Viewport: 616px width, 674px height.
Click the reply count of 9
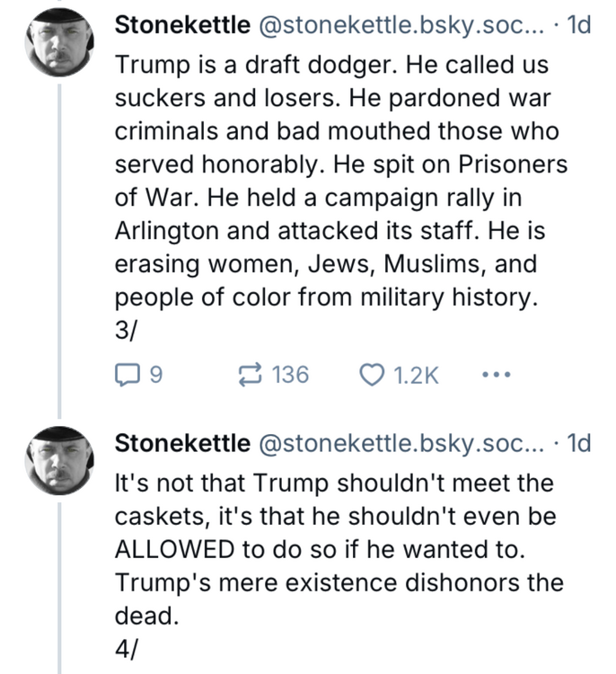tap(155, 374)
